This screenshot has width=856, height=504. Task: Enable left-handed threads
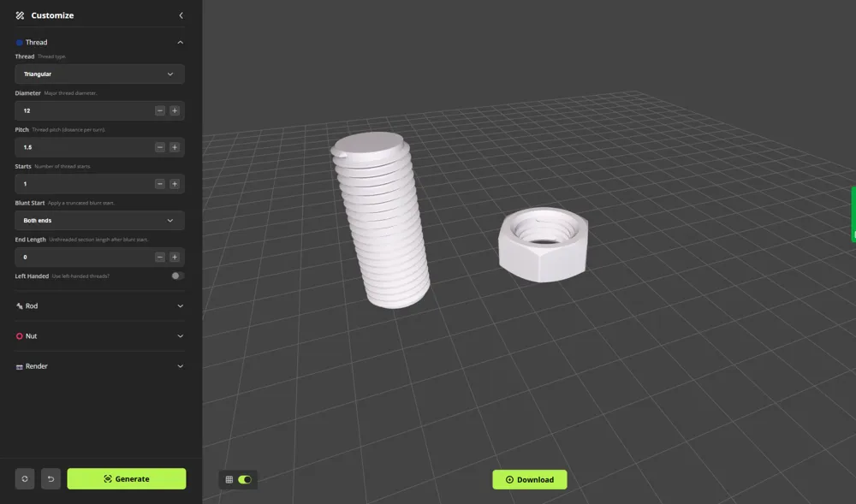point(177,276)
